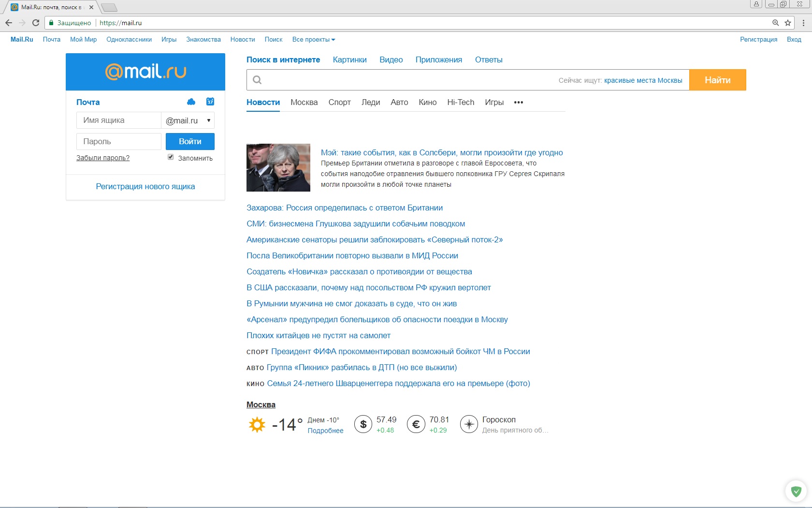This screenshot has width=812, height=508.
Task: Click the Mail.ru cloud icon
Action: coord(191,102)
